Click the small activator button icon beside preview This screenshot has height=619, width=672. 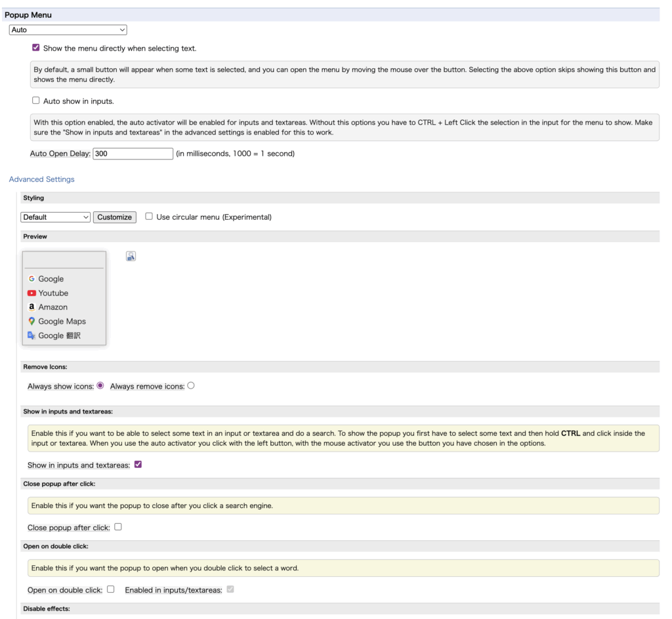pyautogui.click(x=131, y=257)
